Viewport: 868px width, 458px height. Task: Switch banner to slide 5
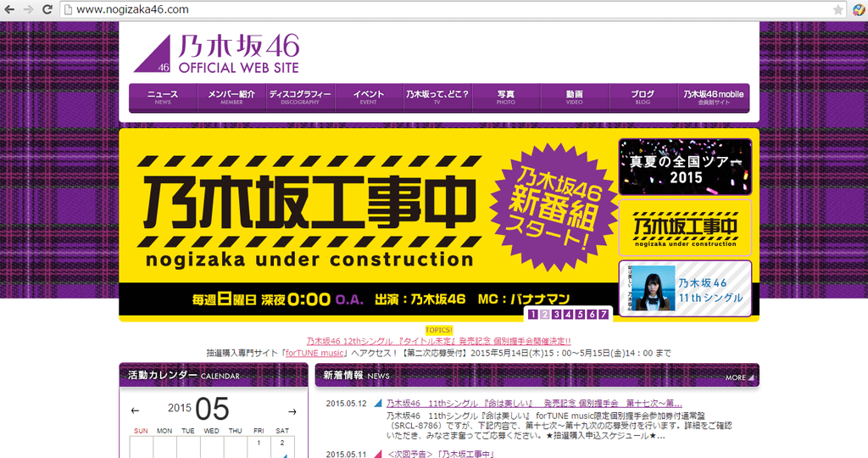click(580, 315)
